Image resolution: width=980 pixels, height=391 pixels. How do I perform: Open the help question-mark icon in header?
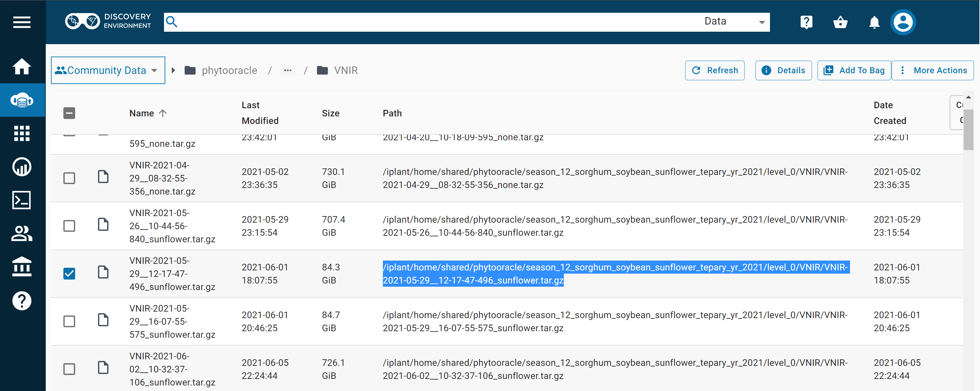point(806,22)
